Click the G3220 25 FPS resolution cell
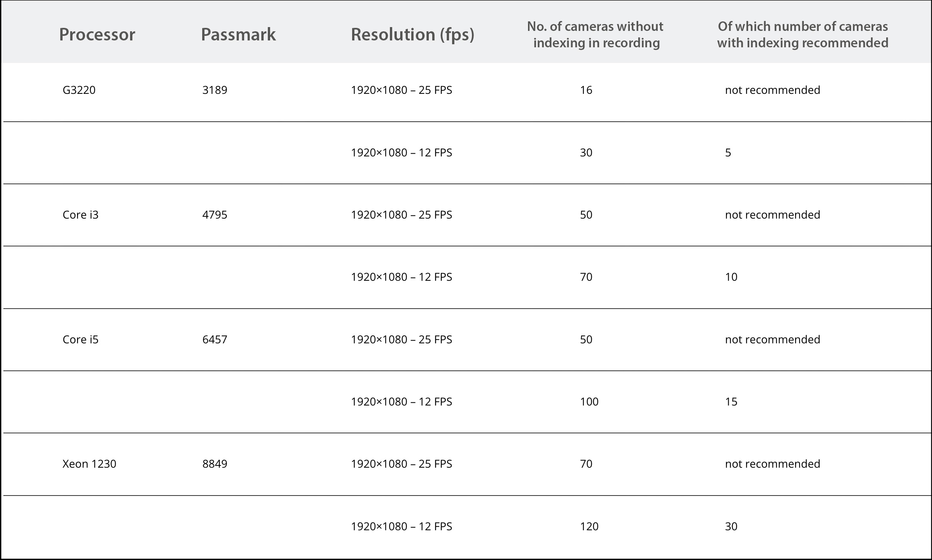Image resolution: width=932 pixels, height=560 pixels. tap(401, 90)
